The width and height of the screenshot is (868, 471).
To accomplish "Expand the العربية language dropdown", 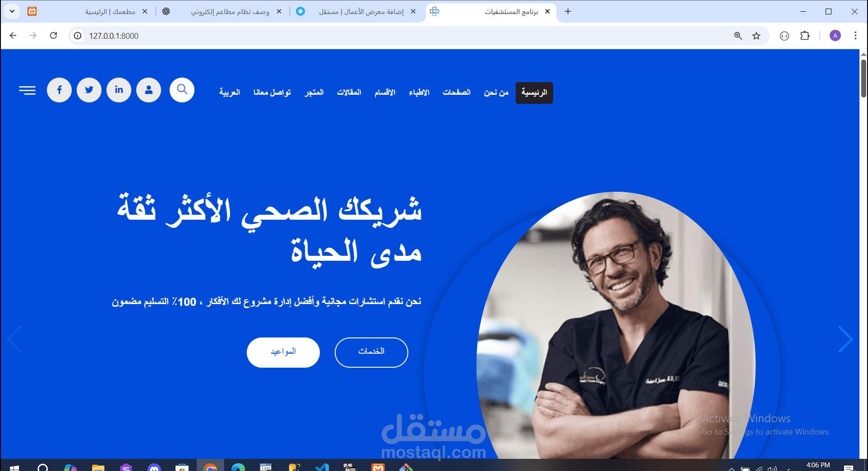I will [230, 92].
